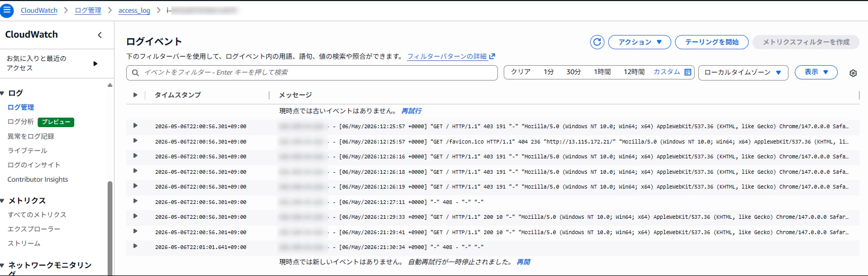Open the ローカルタイムゾーン dropdown
868x276 pixels.
[x=743, y=73]
